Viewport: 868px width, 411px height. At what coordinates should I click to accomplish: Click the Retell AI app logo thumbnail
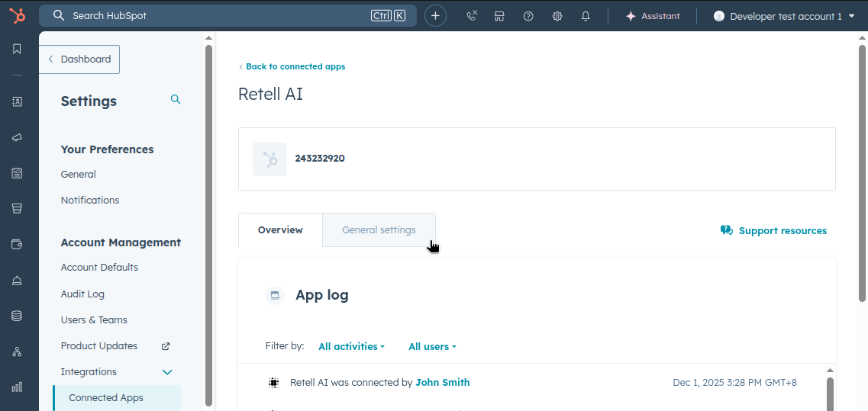tap(270, 159)
